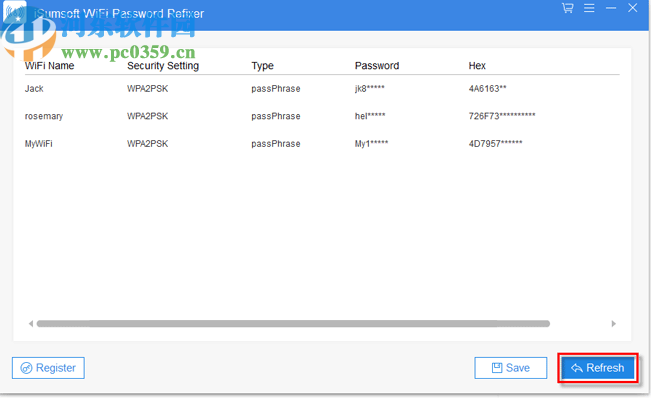Click the hel***** password cell
This screenshot has height=400, width=651.
click(x=370, y=116)
